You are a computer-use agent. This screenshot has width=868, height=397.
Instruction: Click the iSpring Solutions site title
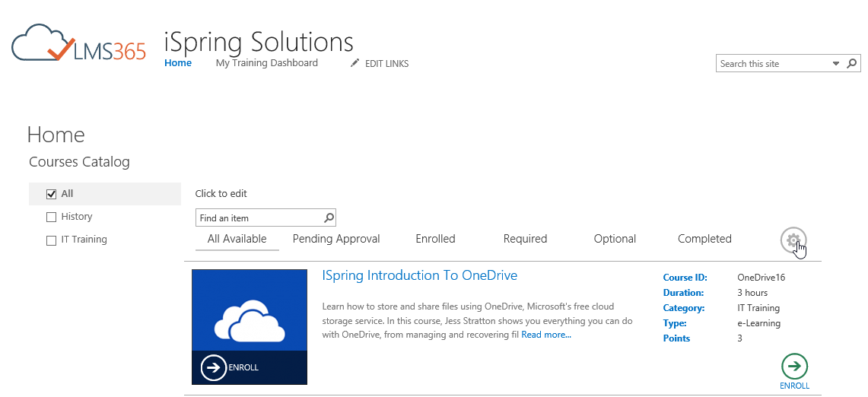(259, 42)
